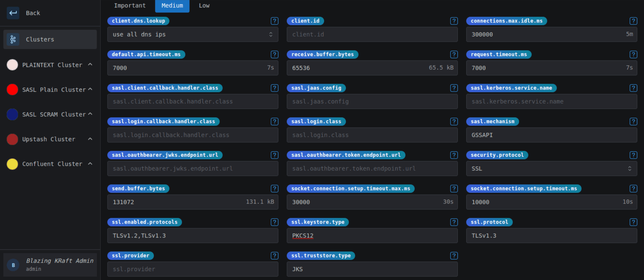
Task: Open help for ssl.provider
Action: [274, 256]
